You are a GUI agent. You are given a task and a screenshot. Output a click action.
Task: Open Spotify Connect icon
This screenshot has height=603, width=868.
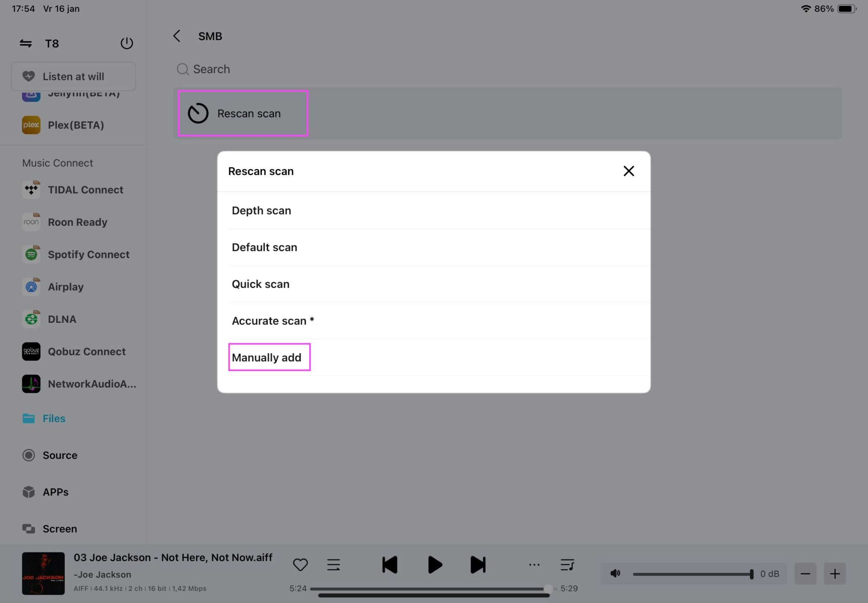tap(31, 254)
